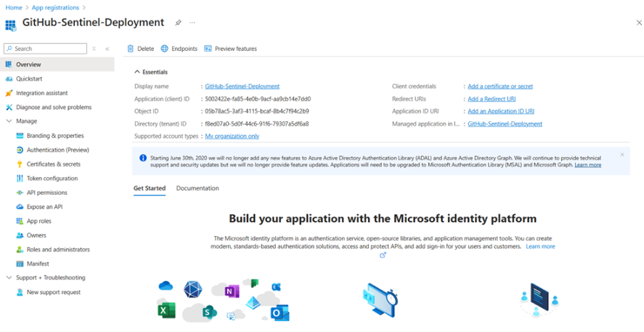Pin the GitHub-Sentinel-Deployment app registration
This screenshot has width=644, height=332.
179,23
